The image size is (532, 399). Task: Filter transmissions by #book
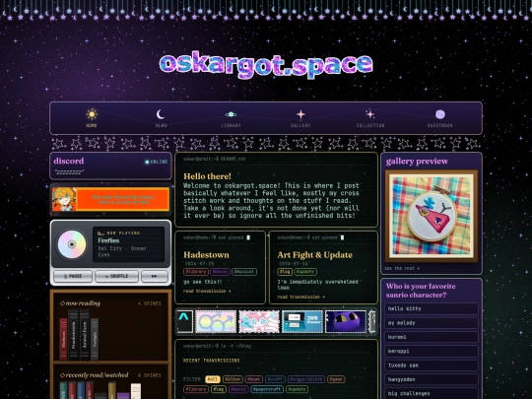tap(254, 379)
